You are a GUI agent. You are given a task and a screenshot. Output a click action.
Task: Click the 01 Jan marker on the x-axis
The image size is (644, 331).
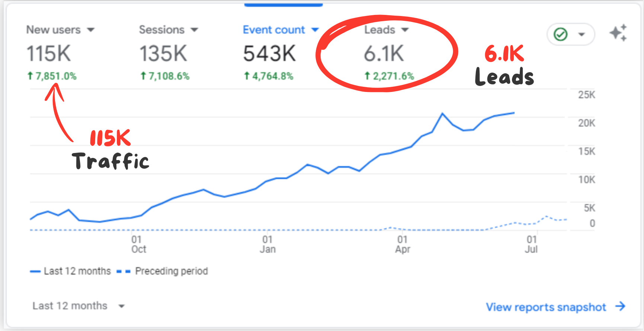tap(267, 244)
